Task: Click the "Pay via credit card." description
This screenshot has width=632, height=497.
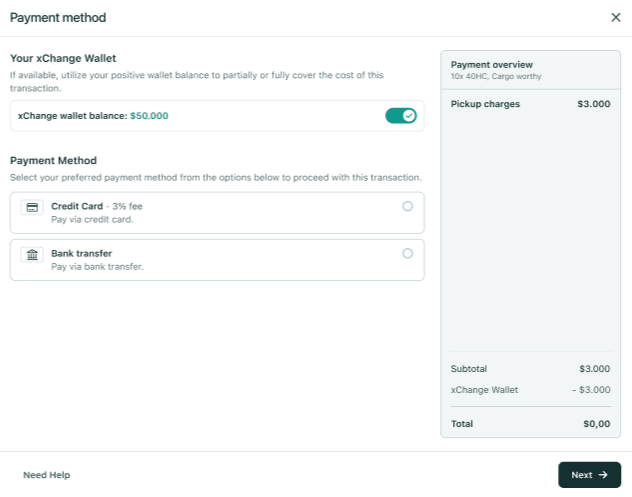Action: click(x=92, y=219)
